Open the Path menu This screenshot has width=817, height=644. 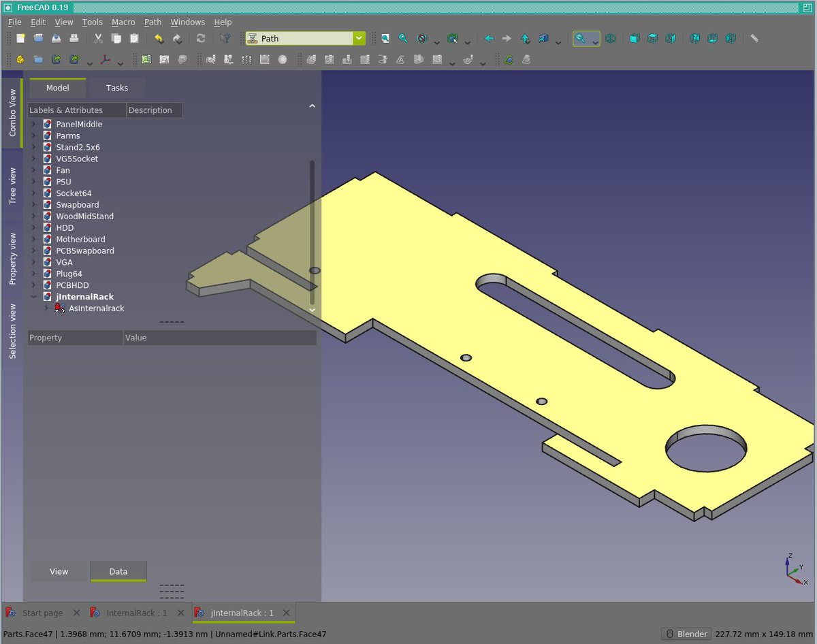153,22
